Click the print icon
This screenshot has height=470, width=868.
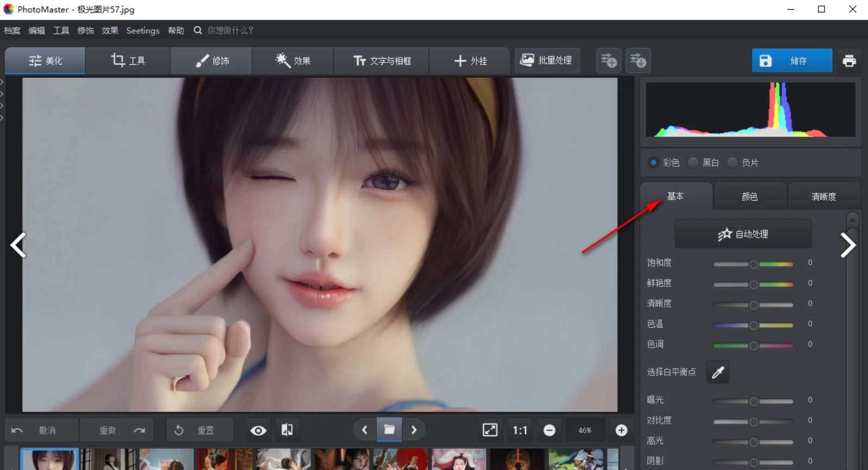pyautogui.click(x=849, y=61)
